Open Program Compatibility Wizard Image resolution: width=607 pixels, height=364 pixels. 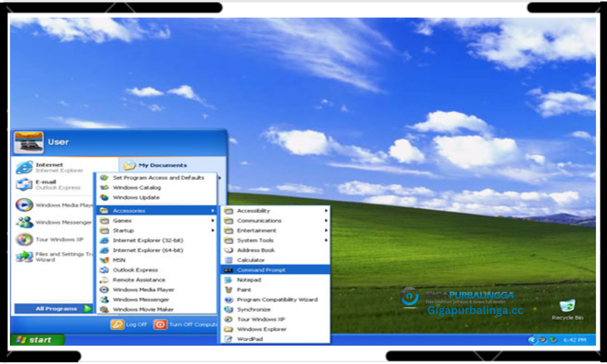(276, 299)
